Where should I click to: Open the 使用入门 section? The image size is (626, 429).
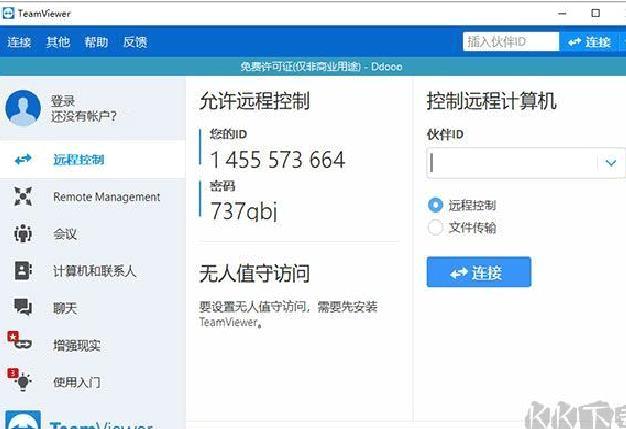(93, 382)
